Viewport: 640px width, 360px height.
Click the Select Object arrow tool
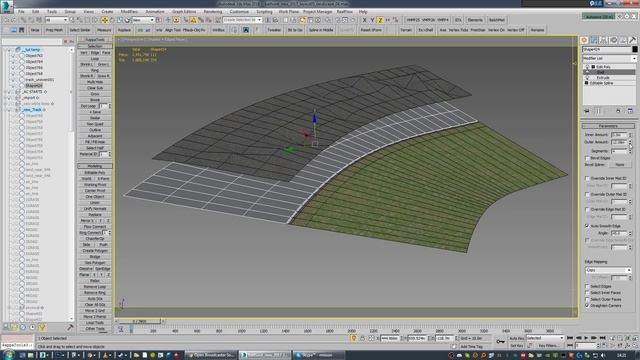click(x=72, y=20)
